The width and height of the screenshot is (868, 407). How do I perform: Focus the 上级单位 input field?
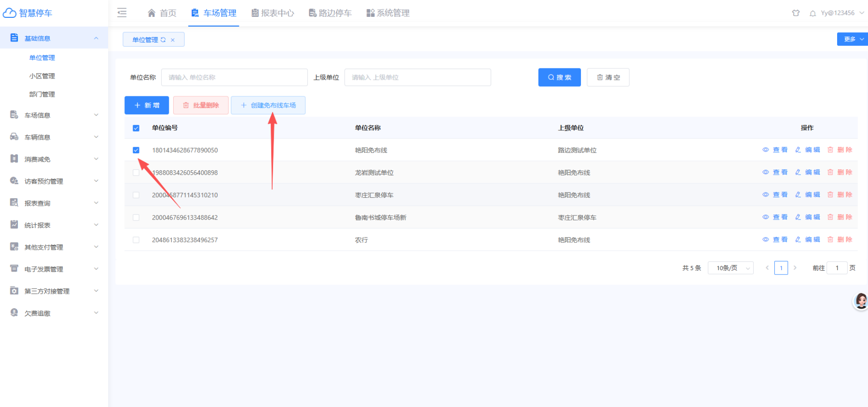[x=418, y=77]
